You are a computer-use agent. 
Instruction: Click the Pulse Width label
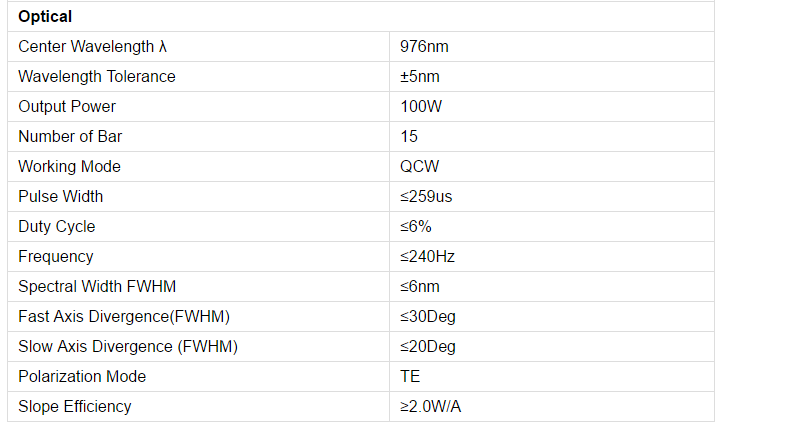tap(60, 197)
